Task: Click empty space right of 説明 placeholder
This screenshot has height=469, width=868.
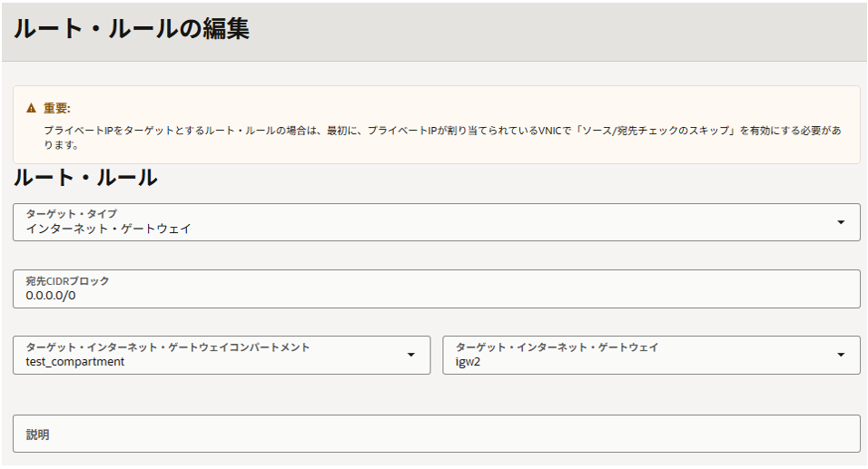Action: click(x=454, y=435)
